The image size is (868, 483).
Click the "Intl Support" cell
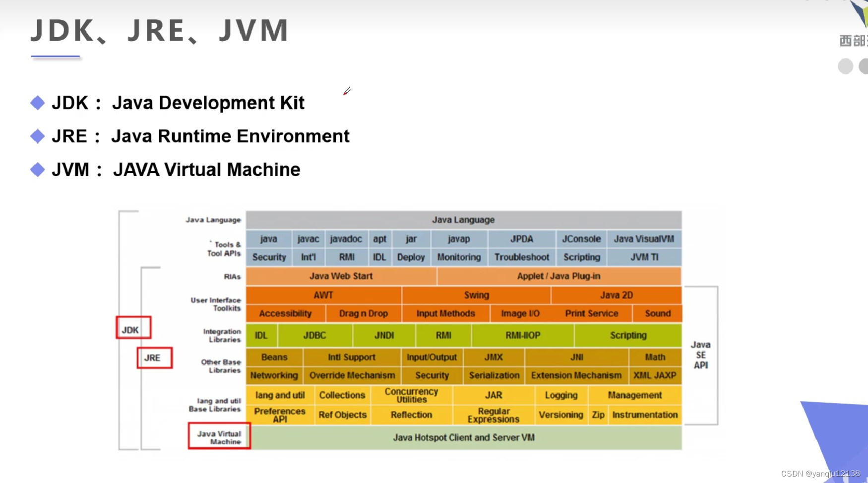tap(352, 357)
